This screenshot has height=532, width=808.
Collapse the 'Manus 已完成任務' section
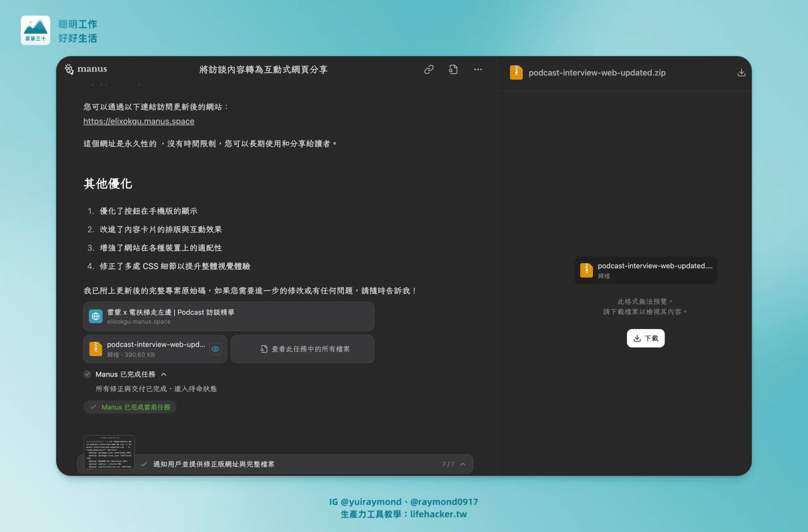[163, 374]
